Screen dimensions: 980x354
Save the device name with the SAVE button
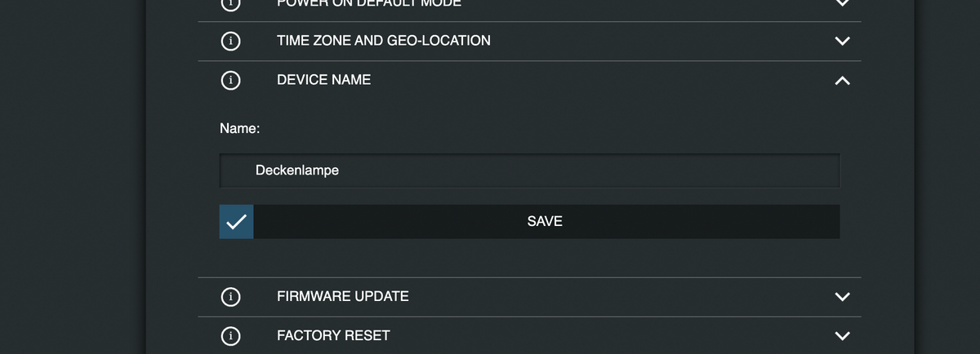point(546,222)
